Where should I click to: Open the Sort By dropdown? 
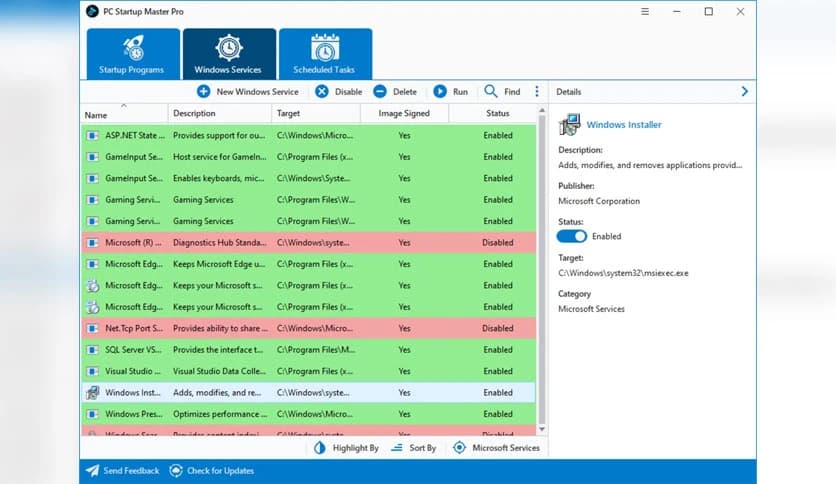coord(414,448)
